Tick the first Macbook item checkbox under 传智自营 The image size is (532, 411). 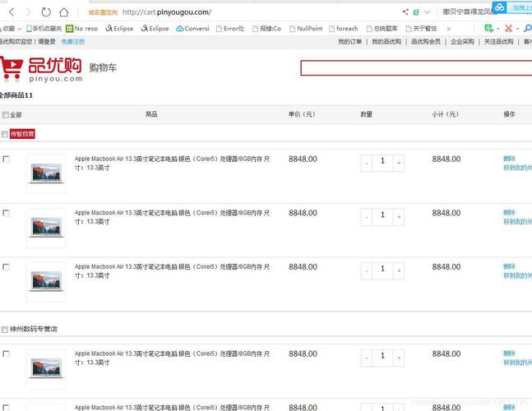click(6, 159)
